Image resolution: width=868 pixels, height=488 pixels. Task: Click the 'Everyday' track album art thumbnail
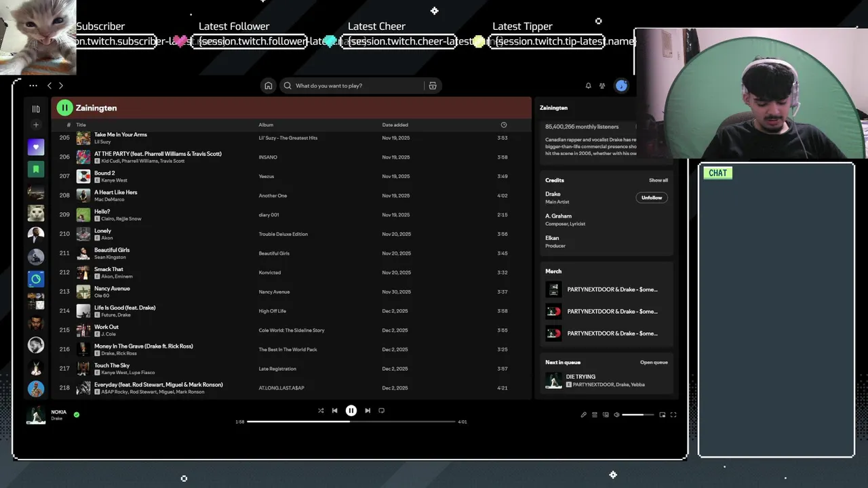coord(83,388)
